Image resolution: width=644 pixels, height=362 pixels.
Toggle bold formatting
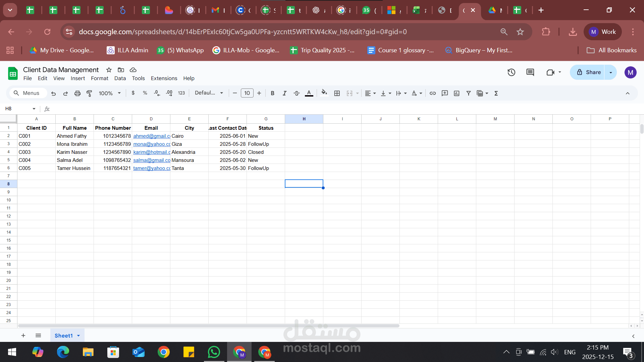(272, 93)
